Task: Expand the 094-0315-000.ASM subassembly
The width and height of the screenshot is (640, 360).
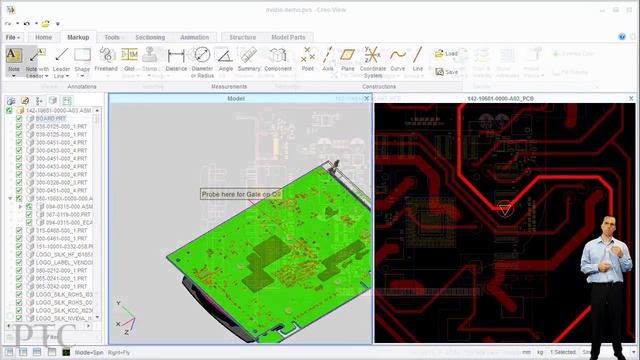Action: coord(20,207)
